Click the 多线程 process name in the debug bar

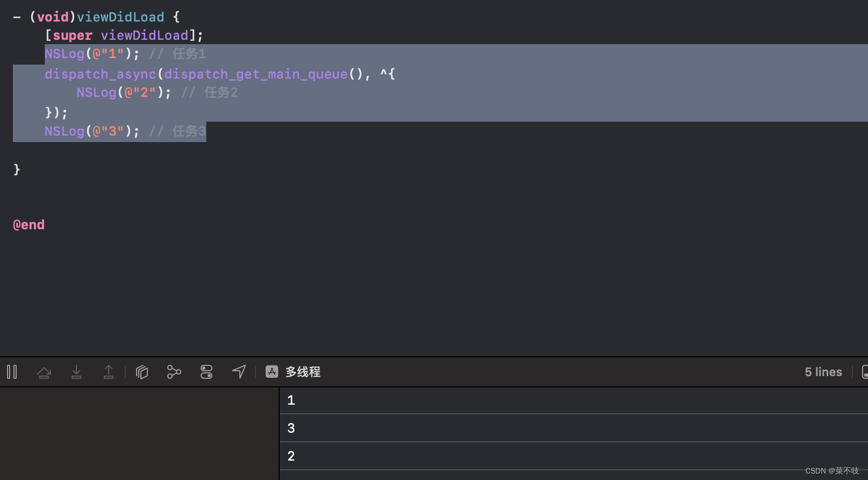click(303, 372)
